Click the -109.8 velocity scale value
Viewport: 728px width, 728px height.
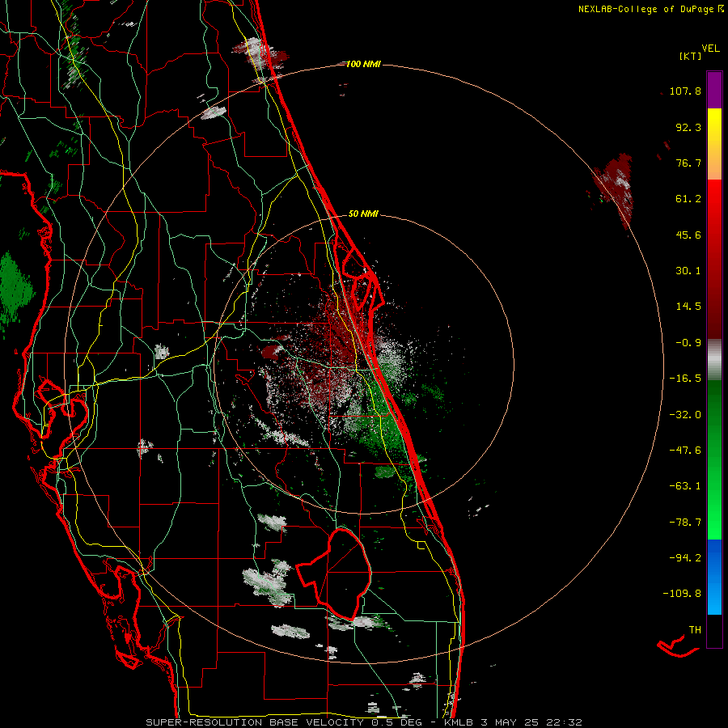point(682,594)
